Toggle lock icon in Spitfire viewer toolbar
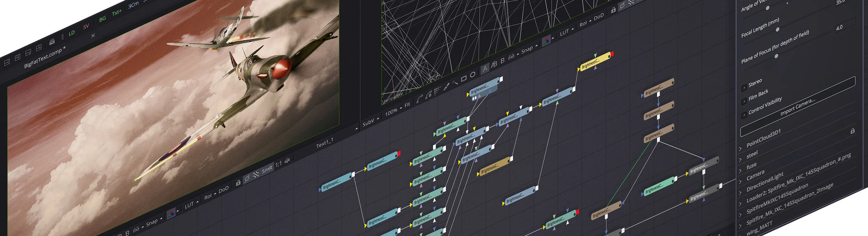 click(238, 183)
